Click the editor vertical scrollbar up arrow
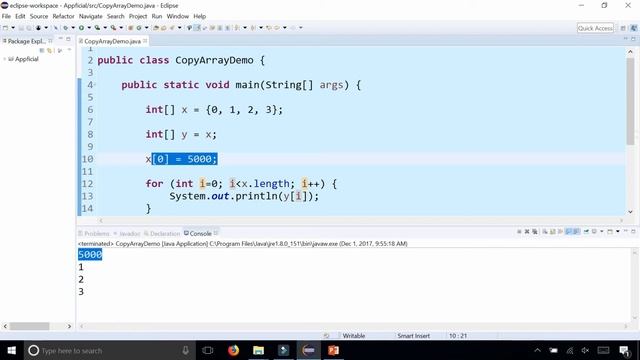This screenshot has width=640, height=360. [630, 52]
